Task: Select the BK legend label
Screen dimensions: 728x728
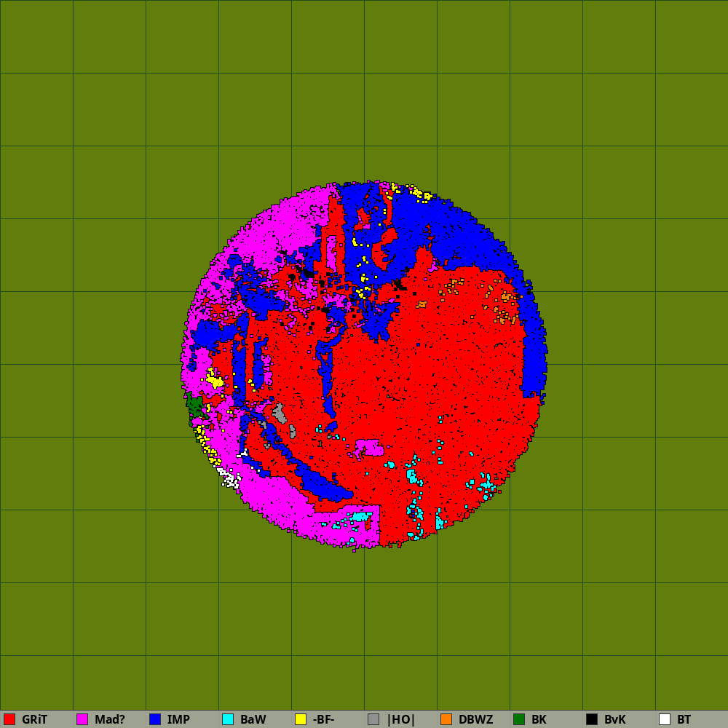Action: [539, 719]
